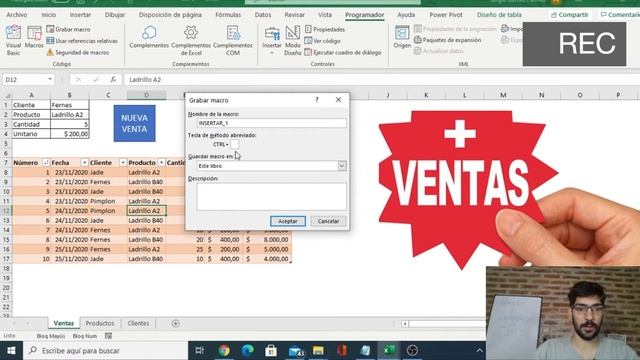
Task: Select the Clientes sheet tab
Action: click(138, 323)
